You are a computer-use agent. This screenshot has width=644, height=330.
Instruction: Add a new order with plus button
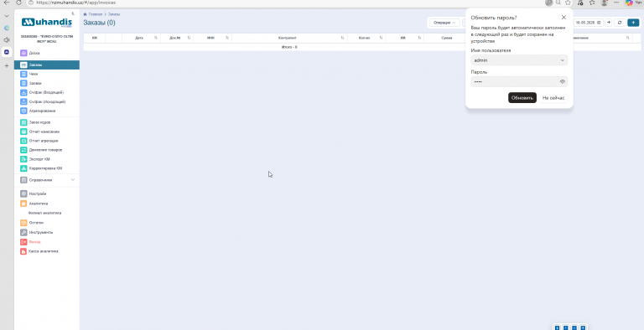(x=633, y=23)
